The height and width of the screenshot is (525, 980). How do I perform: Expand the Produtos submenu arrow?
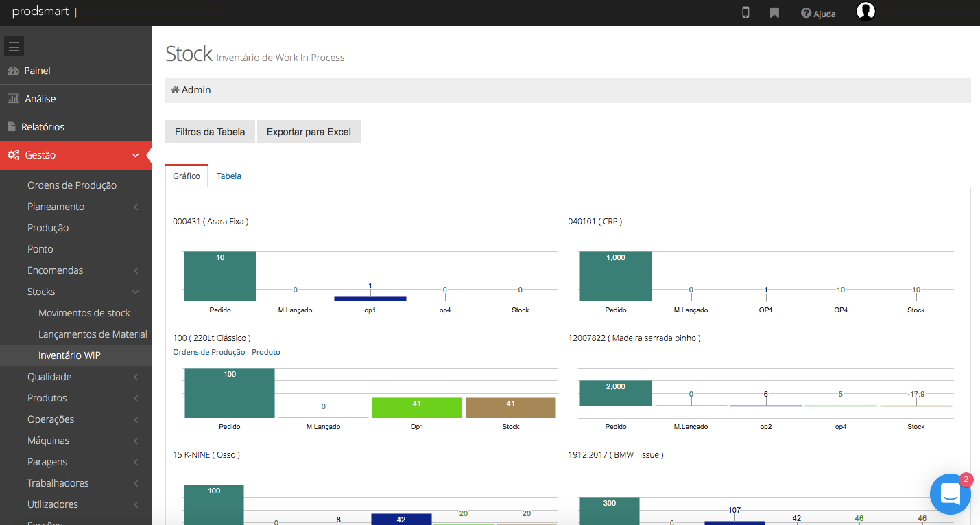[x=136, y=399]
